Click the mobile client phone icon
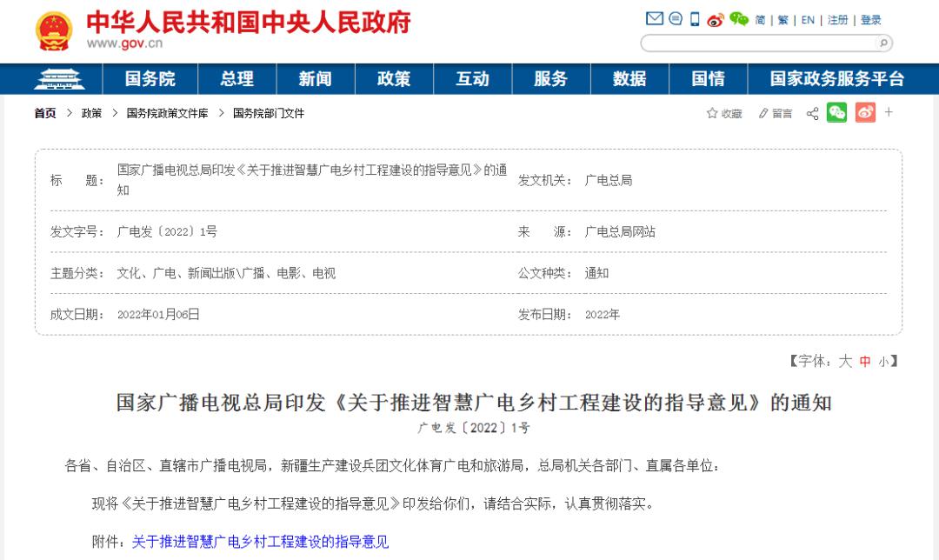Screen dimensions: 939x560 pos(693,17)
